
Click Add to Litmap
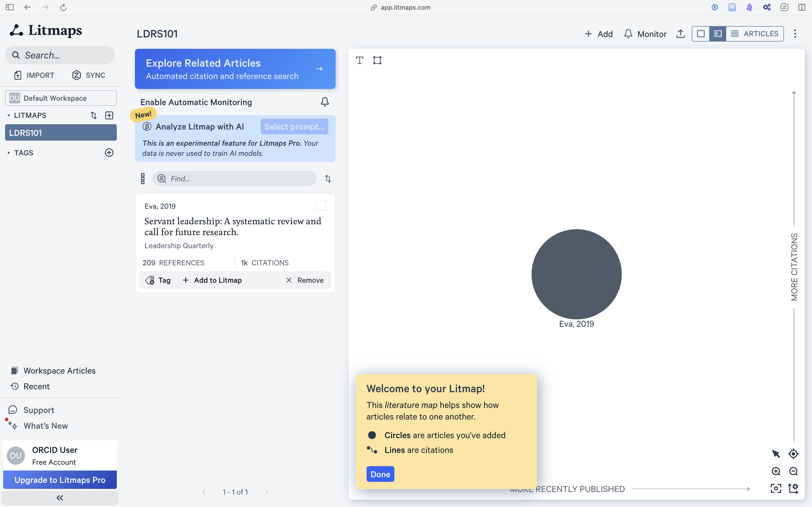tap(212, 280)
